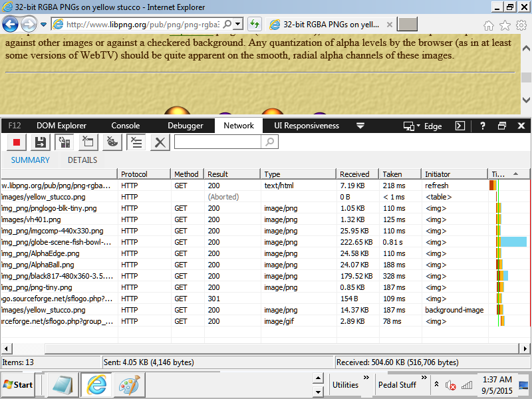This screenshot has width=532, height=399.
Task: Open Paint from the taskbar
Action: (x=129, y=385)
